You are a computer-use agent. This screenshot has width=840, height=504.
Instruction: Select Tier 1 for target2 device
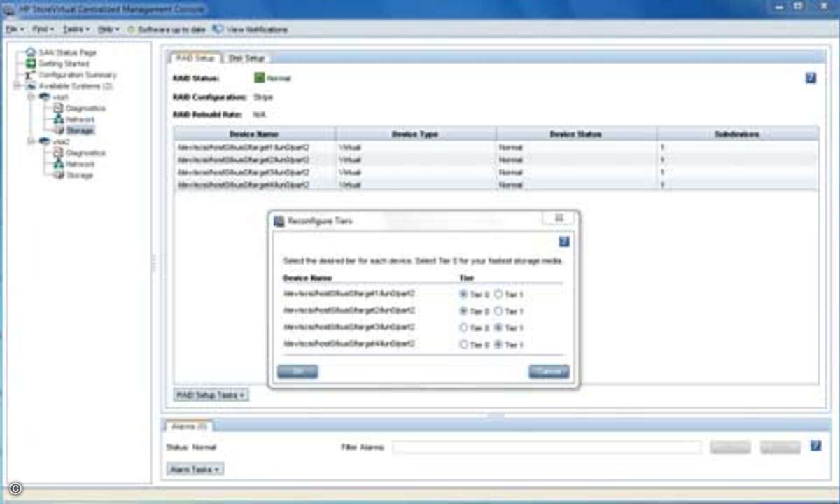(498, 311)
